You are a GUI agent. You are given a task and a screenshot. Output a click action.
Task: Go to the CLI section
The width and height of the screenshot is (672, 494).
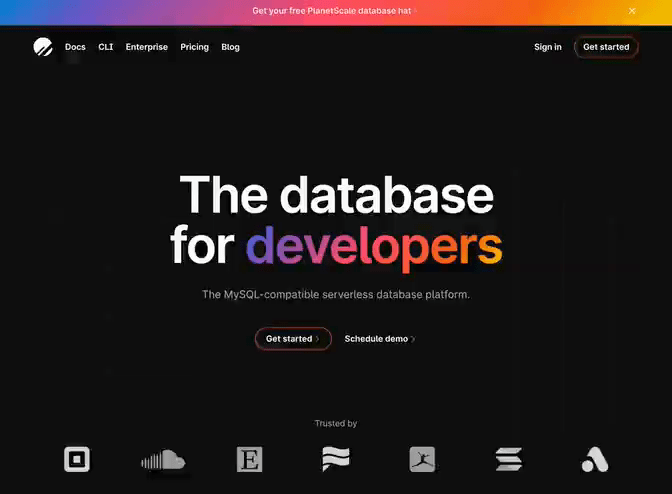106,47
